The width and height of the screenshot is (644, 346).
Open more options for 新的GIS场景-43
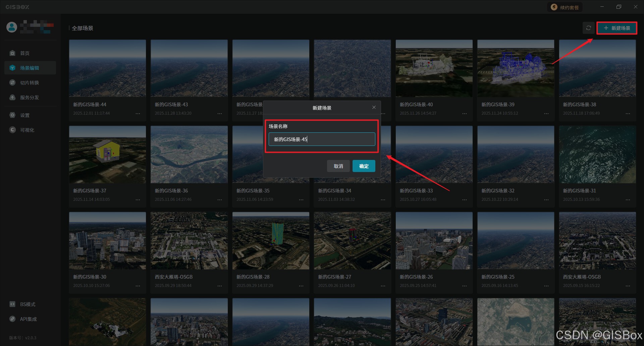220,114
